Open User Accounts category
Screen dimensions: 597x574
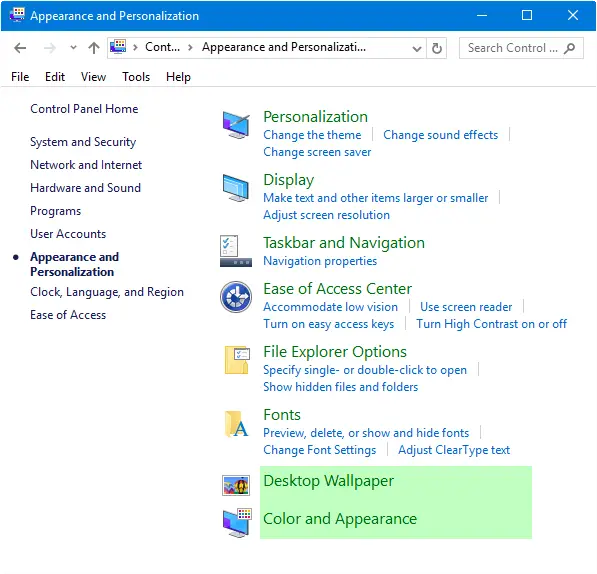[x=68, y=234]
